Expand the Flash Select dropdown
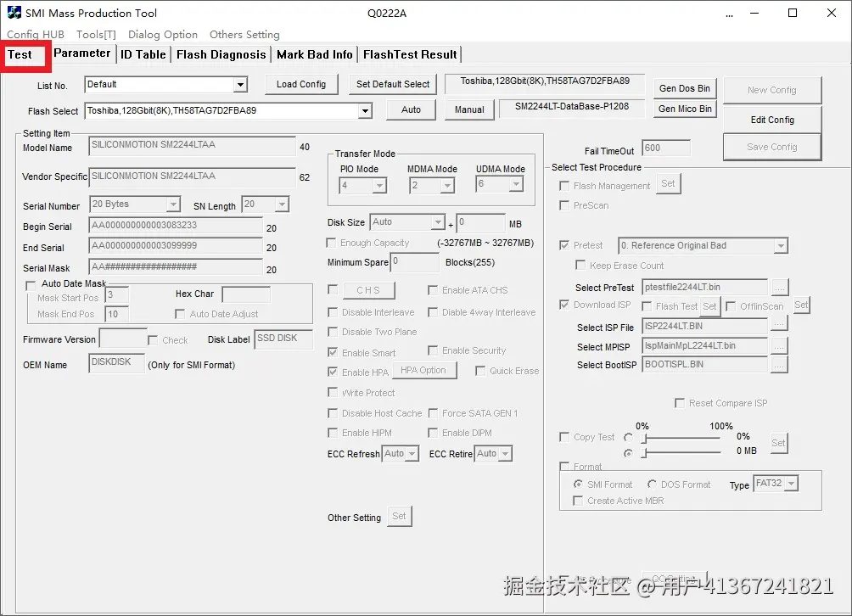Viewport: 852px width, 616px height. pos(365,111)
